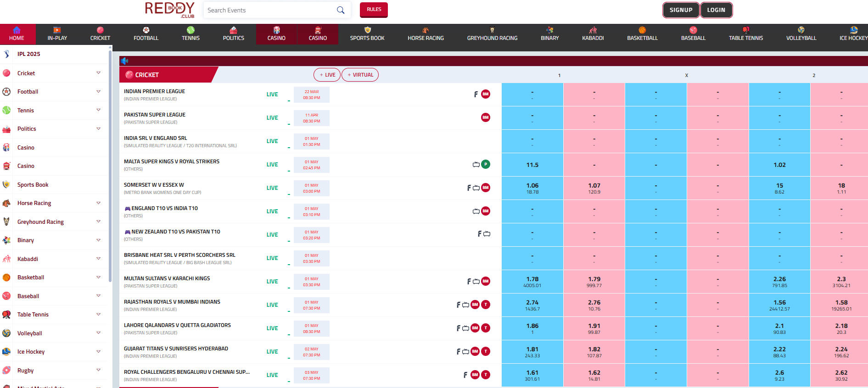868x388 pixels.
Task: Click BM icon in Royal Challengers Bengaluru row
Action: [475, 375]
